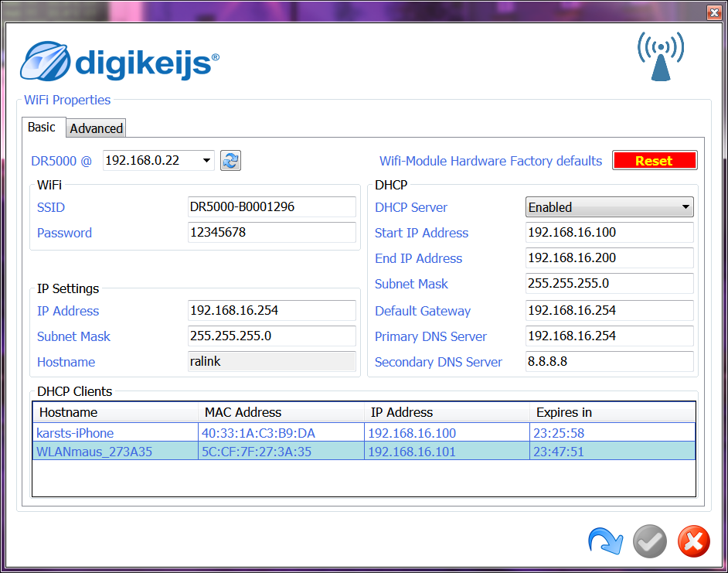Click the grey checkmark OK icon

coord(649,541)
